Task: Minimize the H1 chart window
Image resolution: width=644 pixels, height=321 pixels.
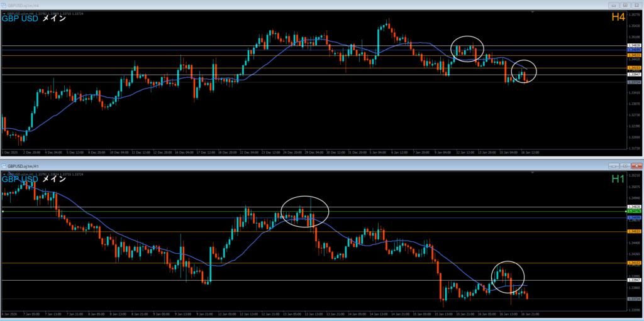Action: [614, 166]
